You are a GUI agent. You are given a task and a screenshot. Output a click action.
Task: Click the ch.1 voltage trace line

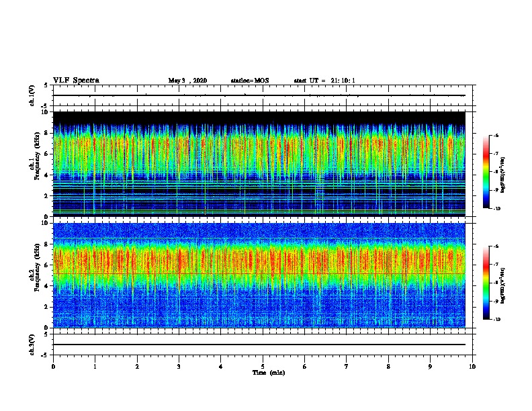[x=259, y=95]
